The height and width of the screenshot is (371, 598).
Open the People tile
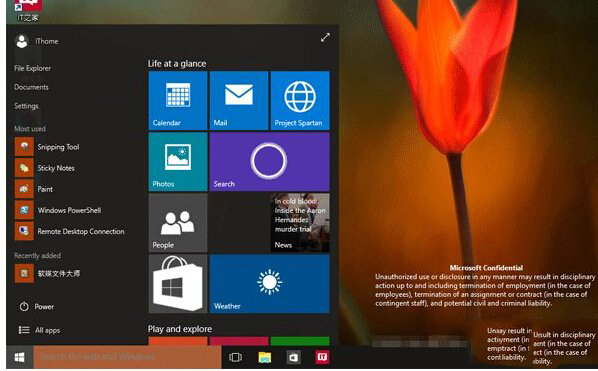point(178,223)
